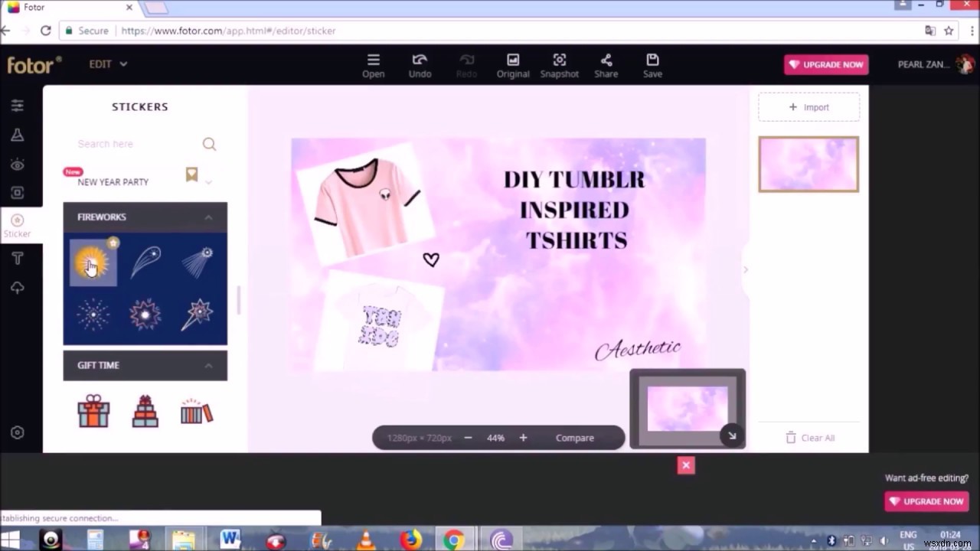This screenshot has width=980, height=551.
Task: Click Clear All to remove edits
Action: point(809,437)
